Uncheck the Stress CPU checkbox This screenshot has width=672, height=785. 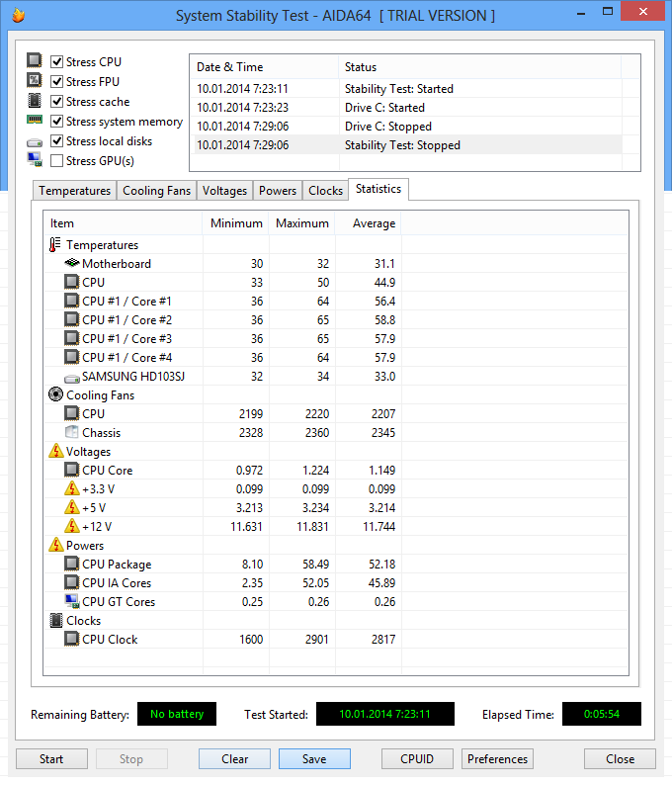point(57,62)
